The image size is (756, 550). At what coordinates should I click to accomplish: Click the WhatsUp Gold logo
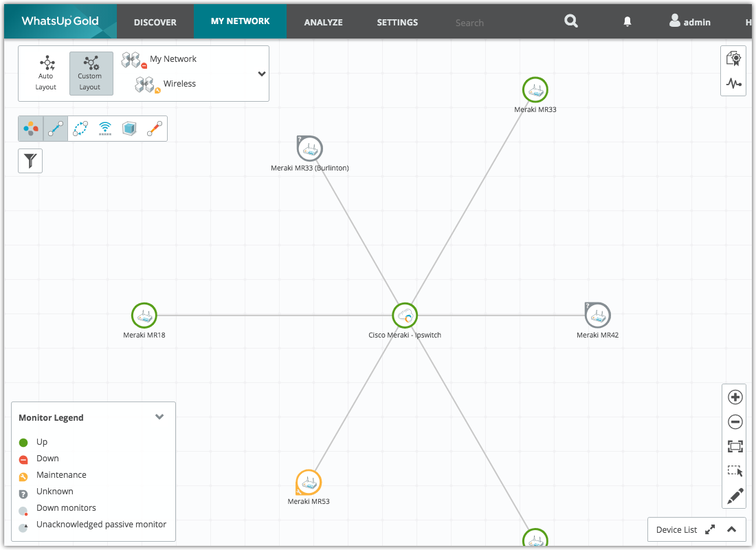point(60,21)
